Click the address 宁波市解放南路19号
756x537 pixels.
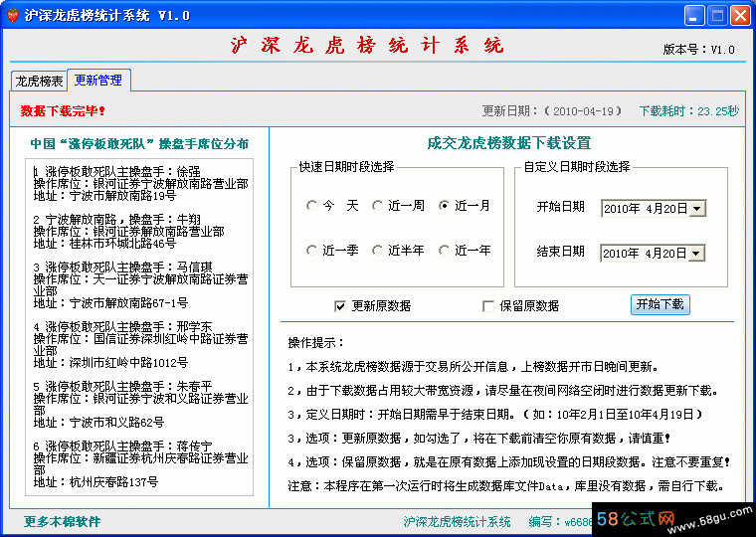pos(104,196)
